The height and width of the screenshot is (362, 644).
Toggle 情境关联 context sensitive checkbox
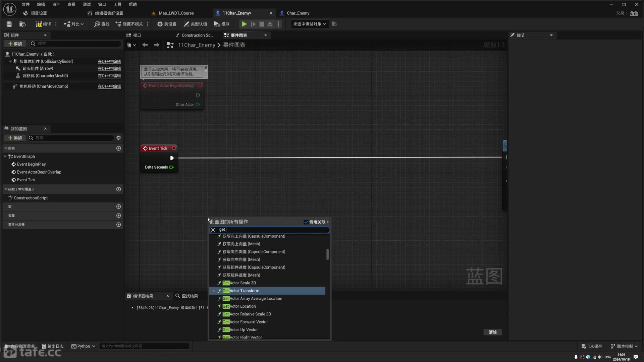click(x=306, y=222)
